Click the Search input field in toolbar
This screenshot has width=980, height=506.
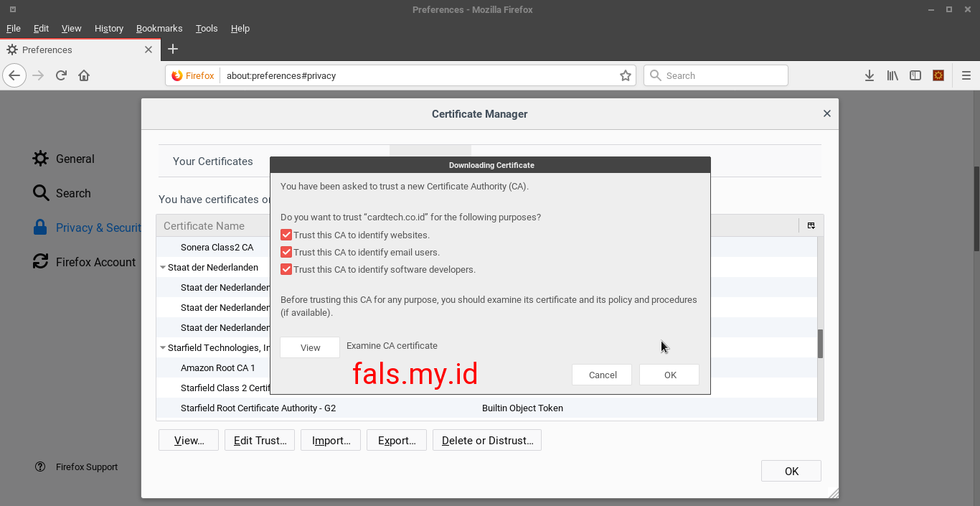[716, 75]
